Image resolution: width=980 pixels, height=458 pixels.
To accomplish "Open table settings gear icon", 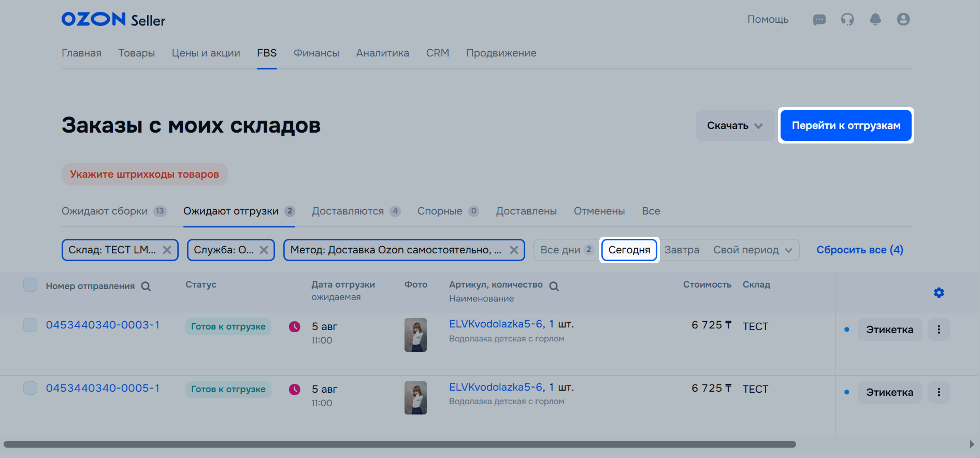I will tap(939, 293).
